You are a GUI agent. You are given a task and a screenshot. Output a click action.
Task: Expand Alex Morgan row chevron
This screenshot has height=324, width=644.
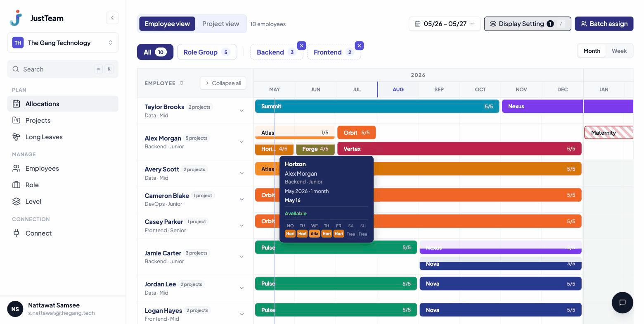point(241,142)
